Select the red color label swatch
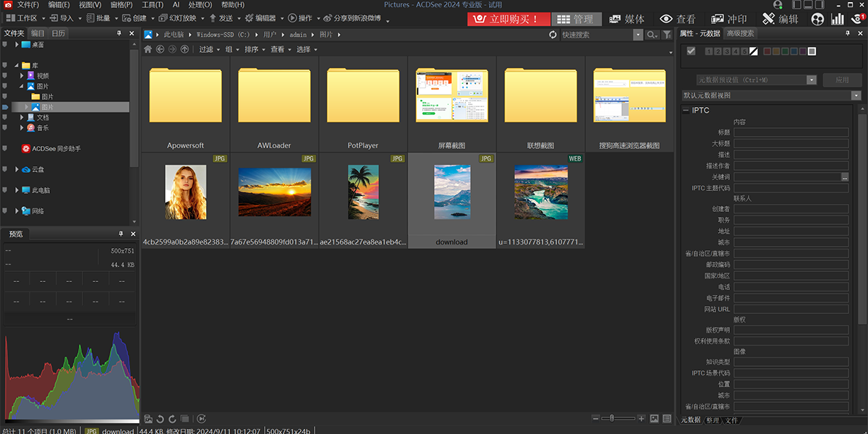Image resolution: width=868 pixels, height=434 pixels. coord(767,51)
